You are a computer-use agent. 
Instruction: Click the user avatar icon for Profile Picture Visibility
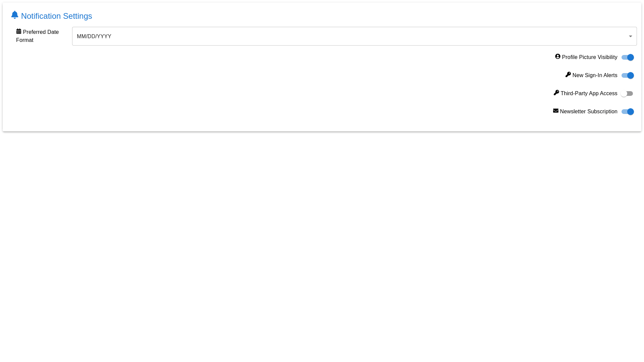557,57
